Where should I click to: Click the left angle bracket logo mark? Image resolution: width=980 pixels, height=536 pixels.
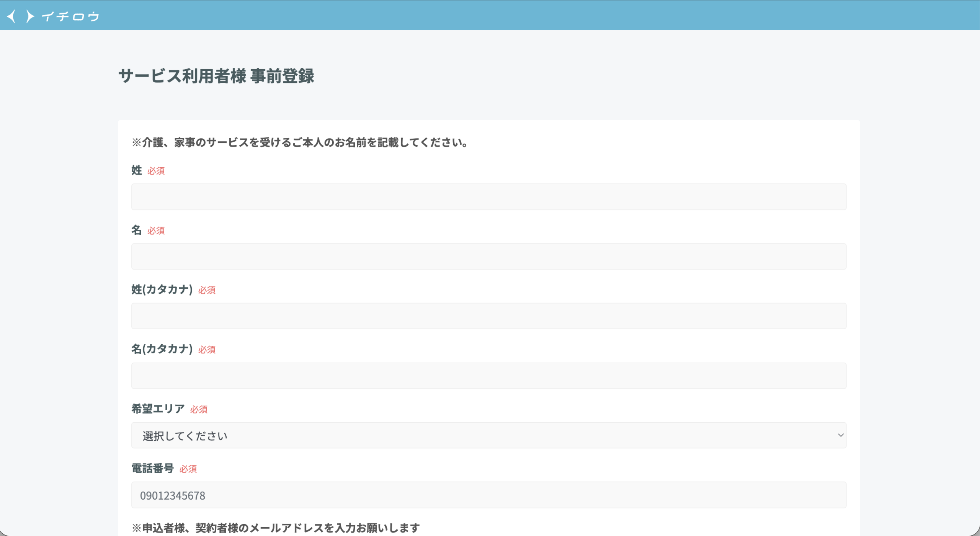12,16
